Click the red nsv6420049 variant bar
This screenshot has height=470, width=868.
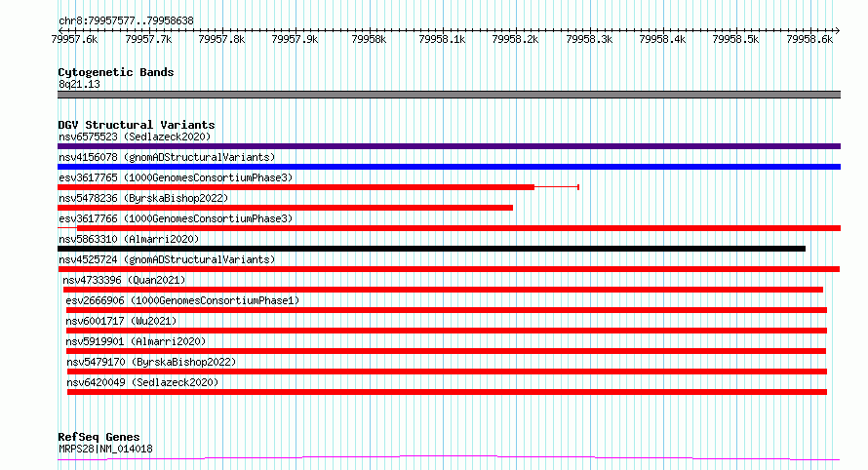click(x=447, y=392)
